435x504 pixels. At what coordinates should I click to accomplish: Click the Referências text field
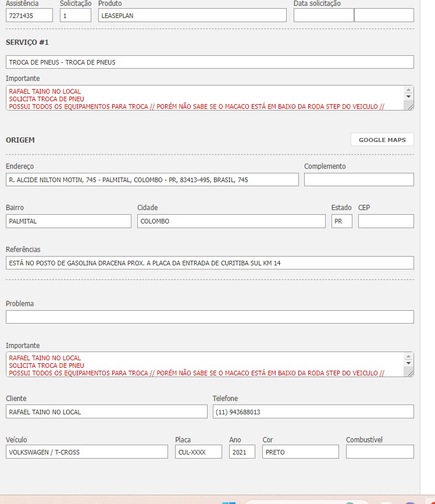coord(209,263)
